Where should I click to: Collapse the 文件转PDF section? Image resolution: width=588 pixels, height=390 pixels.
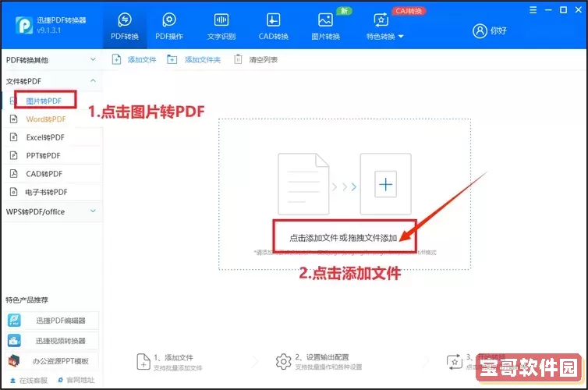point(51,81)
